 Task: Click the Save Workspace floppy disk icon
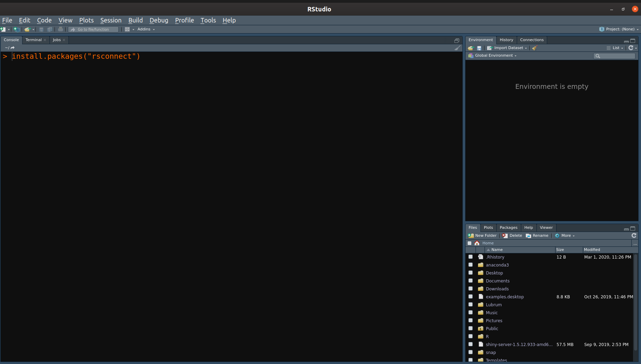pyautogui.click(x=479, y=48)
